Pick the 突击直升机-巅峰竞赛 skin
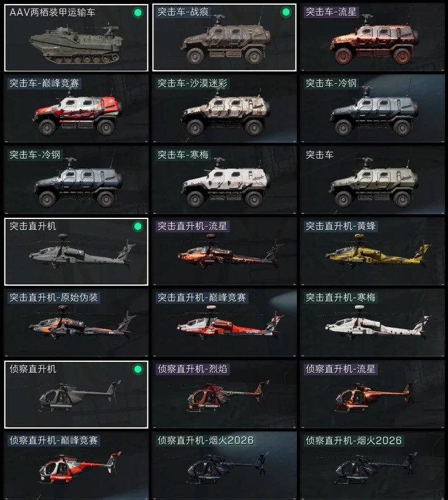Image resolution: width=448 pixels, height=500 pixels. (224, 323)
